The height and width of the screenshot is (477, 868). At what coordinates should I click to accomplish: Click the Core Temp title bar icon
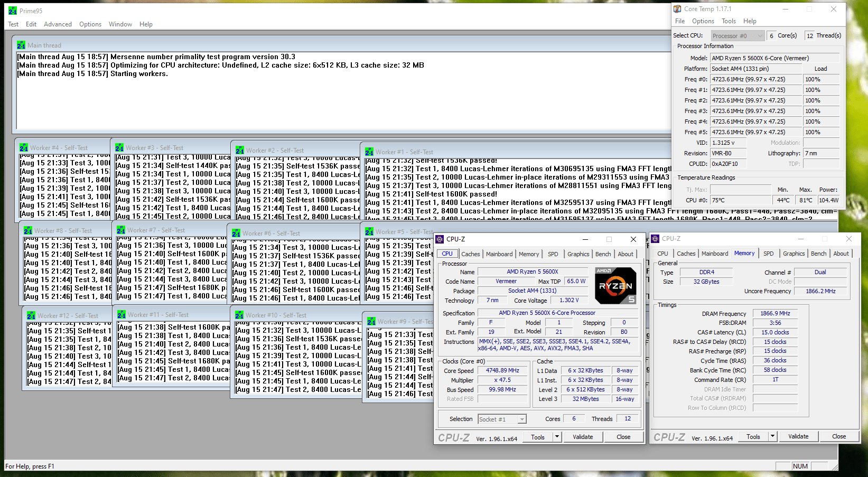[x=677, y=9]
